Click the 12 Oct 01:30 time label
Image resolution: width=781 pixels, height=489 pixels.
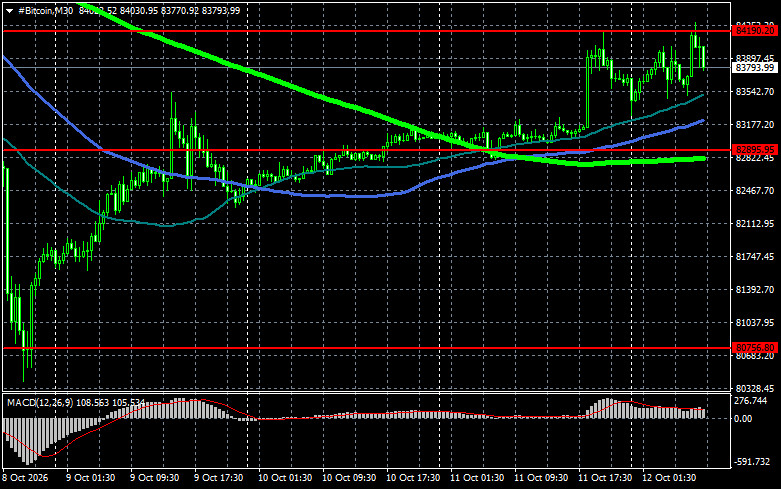point(669,478)
